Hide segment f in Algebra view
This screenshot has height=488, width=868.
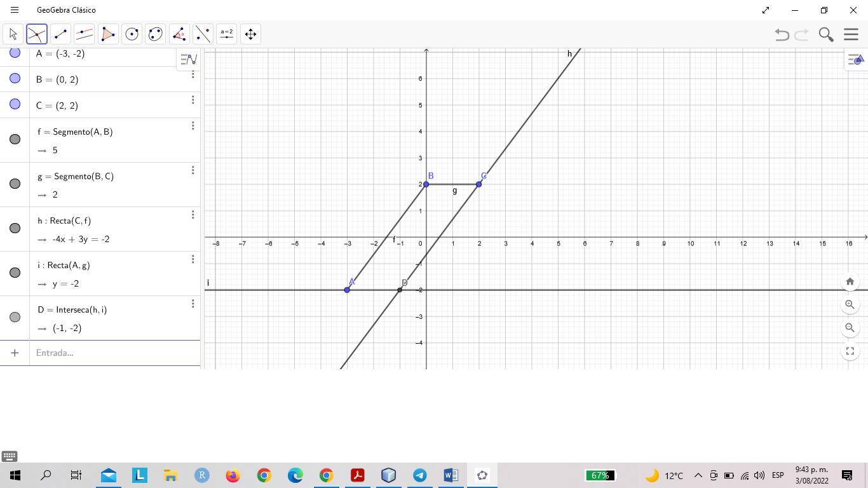click(x=15, y=139)
